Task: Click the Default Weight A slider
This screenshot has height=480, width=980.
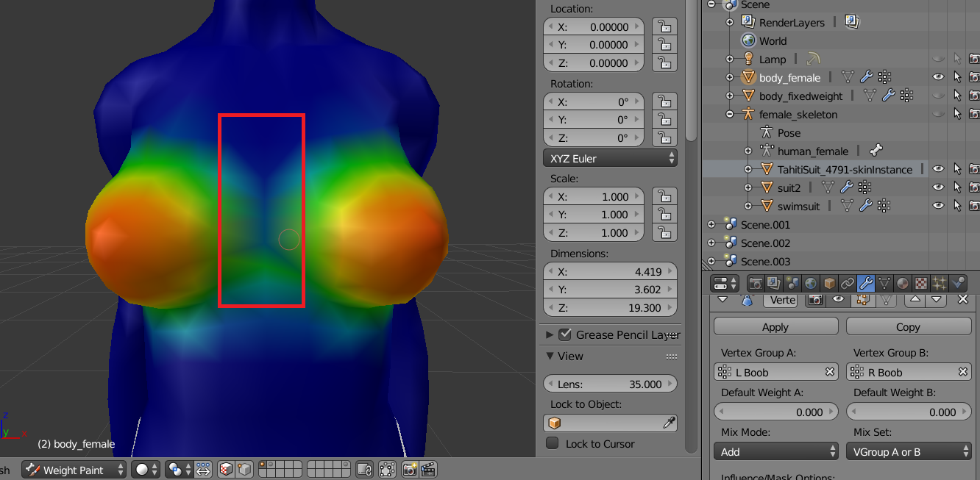Action: [x=775, y=412]
